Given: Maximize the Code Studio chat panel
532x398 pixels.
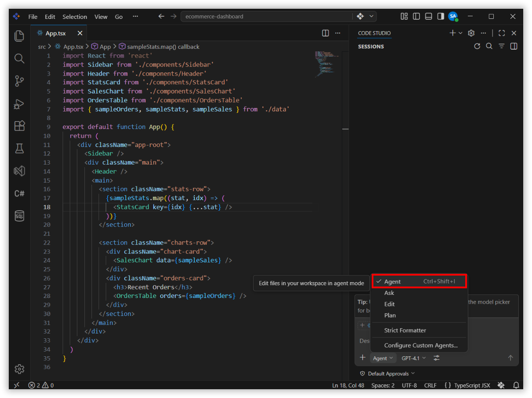Looking at the screenshot, I should click(x=502, y=33).
